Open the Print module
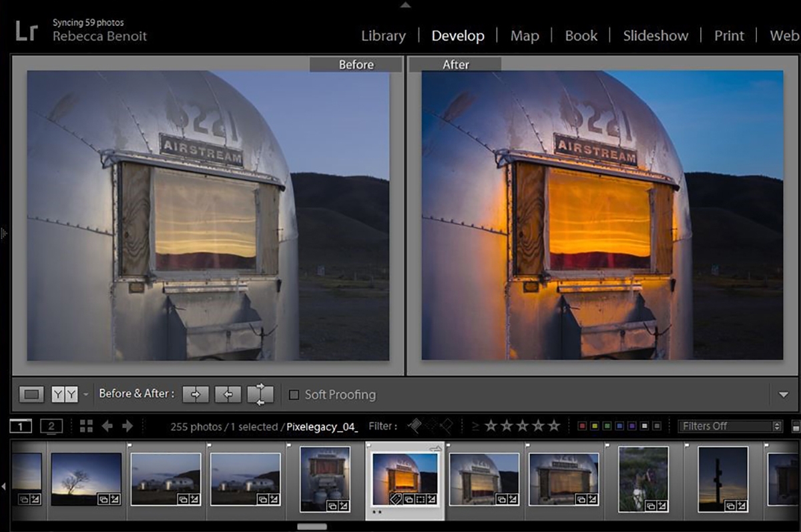This screenshot has height=532, width=801. pos(729,35)
